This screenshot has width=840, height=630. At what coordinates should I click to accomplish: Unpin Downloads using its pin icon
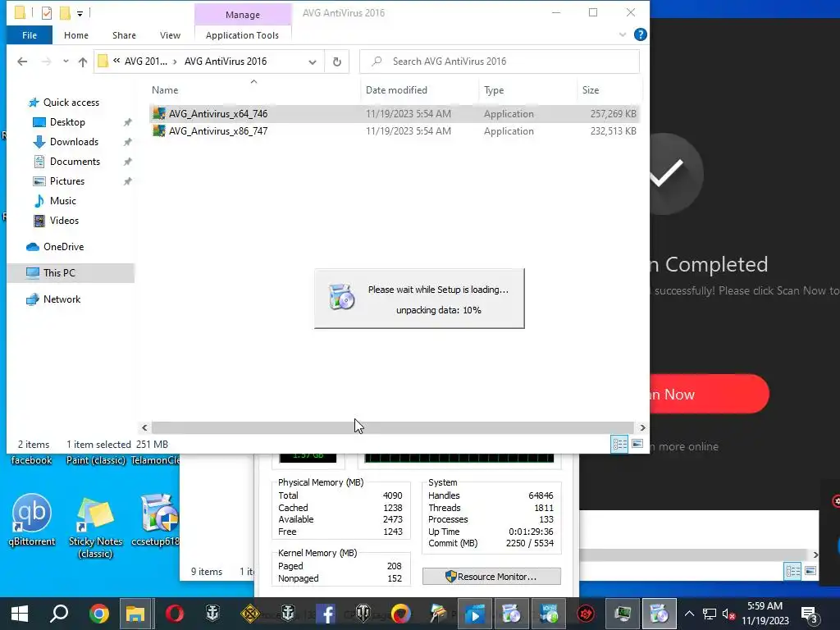tap(127, 142)
